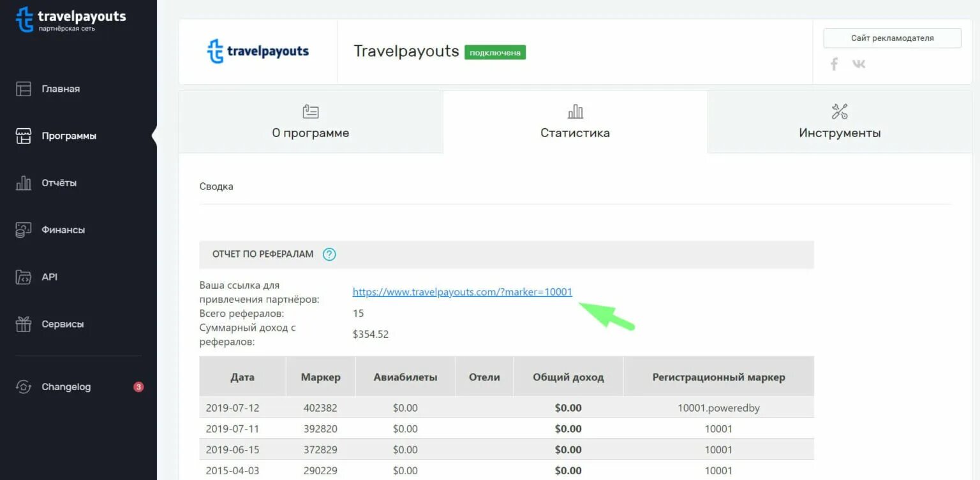The height and width of the screenshot is (480, 980).
Task: Share via the VK icon
Action: 859,63
